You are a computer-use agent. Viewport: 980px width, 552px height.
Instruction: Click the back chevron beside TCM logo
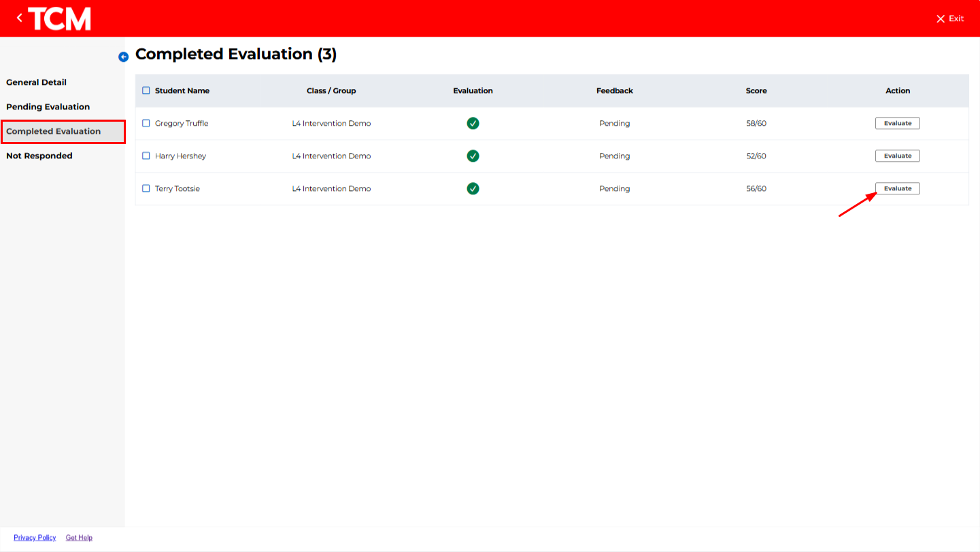[20, 18]
